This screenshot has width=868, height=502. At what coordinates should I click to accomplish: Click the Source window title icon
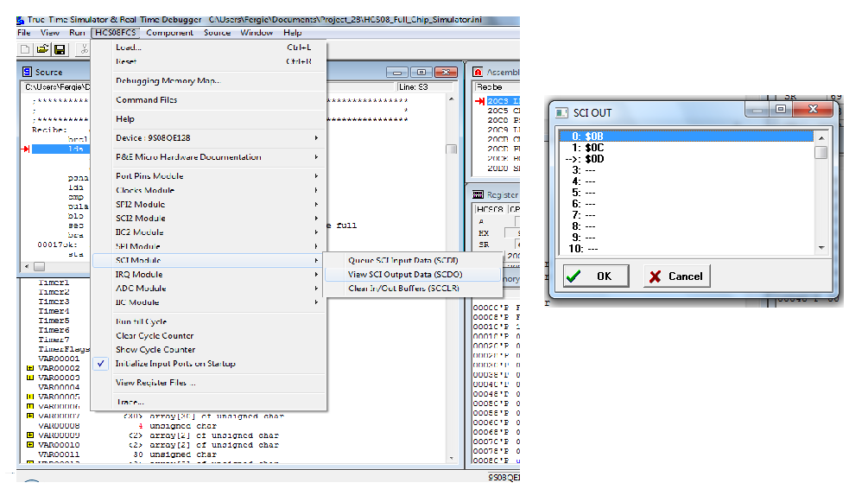[x=27, y=73]
